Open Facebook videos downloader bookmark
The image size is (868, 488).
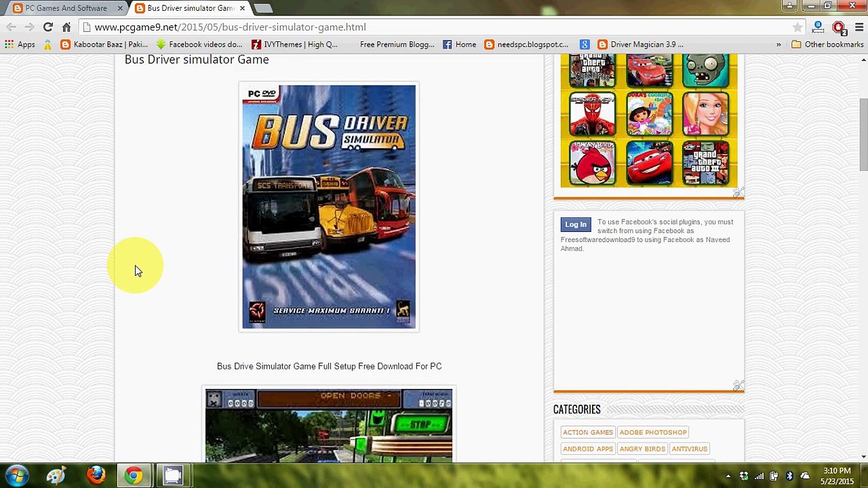pyautogui.click(x=199, y=45)
